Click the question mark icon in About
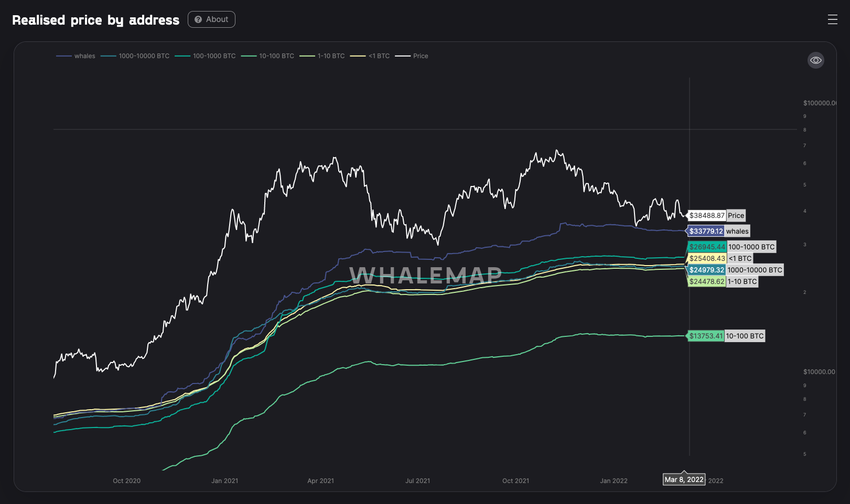 tap(198, 19)
